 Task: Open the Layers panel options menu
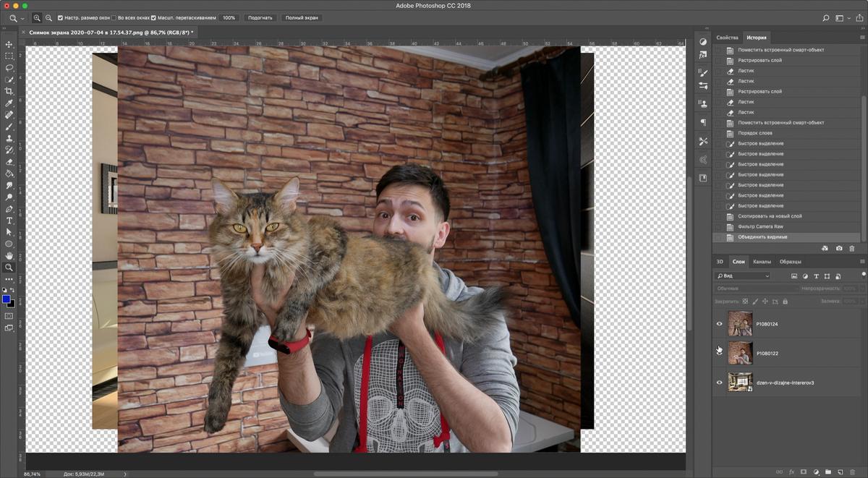click(862, 262)
